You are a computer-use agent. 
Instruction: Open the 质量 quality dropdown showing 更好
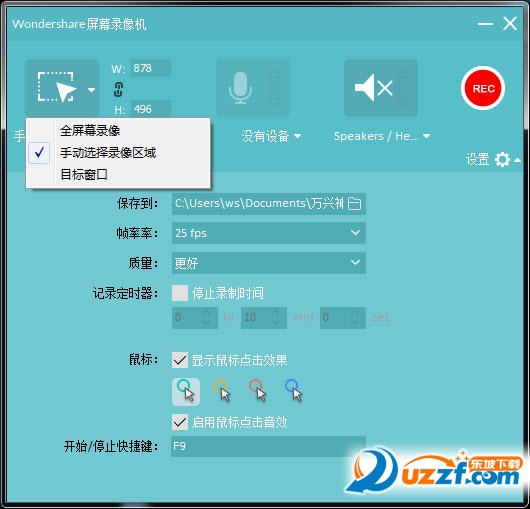pos(269,263)
